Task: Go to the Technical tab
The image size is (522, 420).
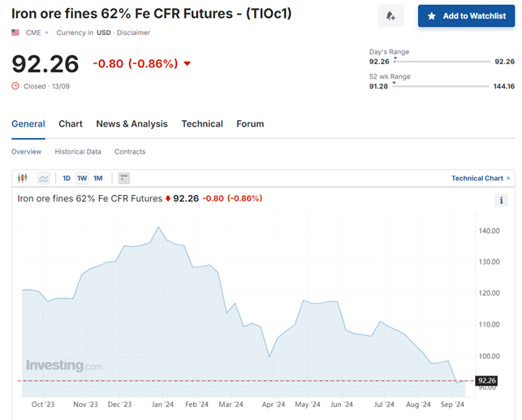Action: pyautogui.click(x=202, y=124)
